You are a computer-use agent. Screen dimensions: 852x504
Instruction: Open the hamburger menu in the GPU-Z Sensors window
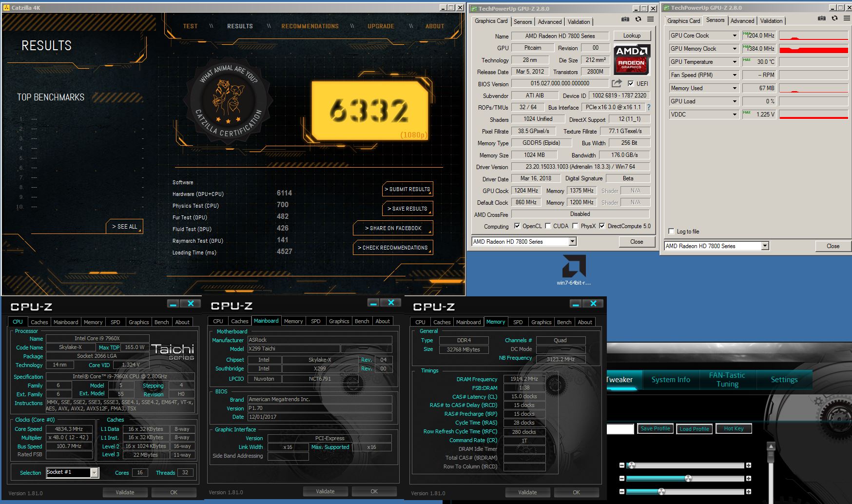[847, 19]
